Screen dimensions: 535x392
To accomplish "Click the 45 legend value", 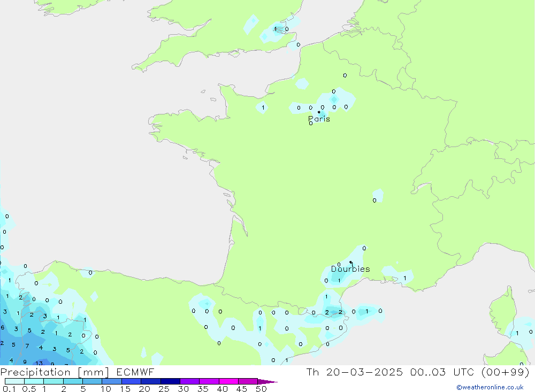I will pyautogui.click(x=242, y=389).
